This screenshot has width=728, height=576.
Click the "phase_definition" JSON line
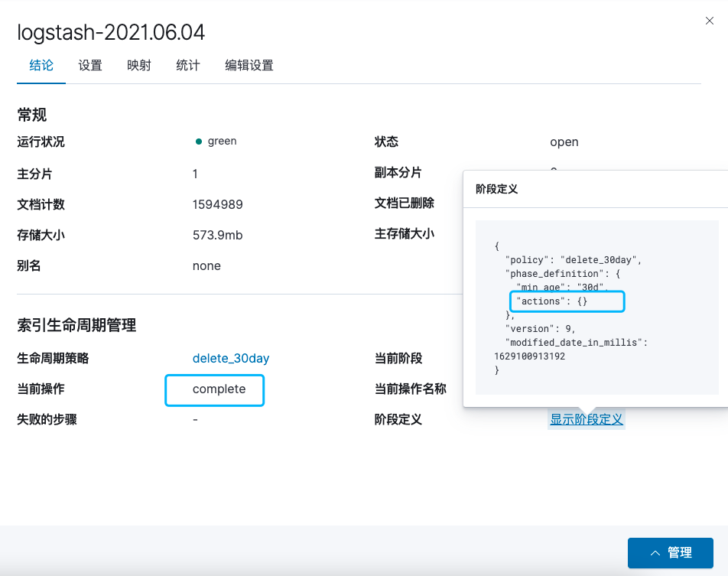563,274
